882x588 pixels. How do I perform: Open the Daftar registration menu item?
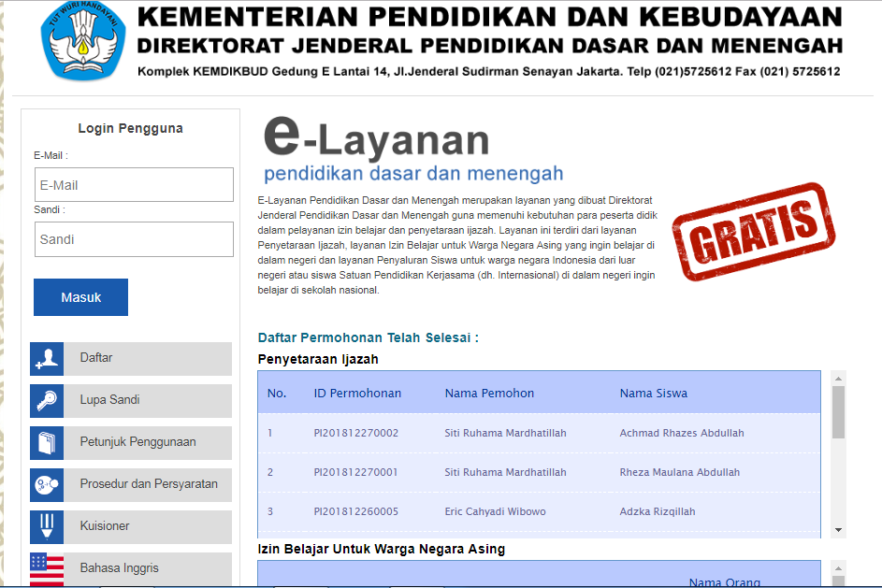click(131, 359)
